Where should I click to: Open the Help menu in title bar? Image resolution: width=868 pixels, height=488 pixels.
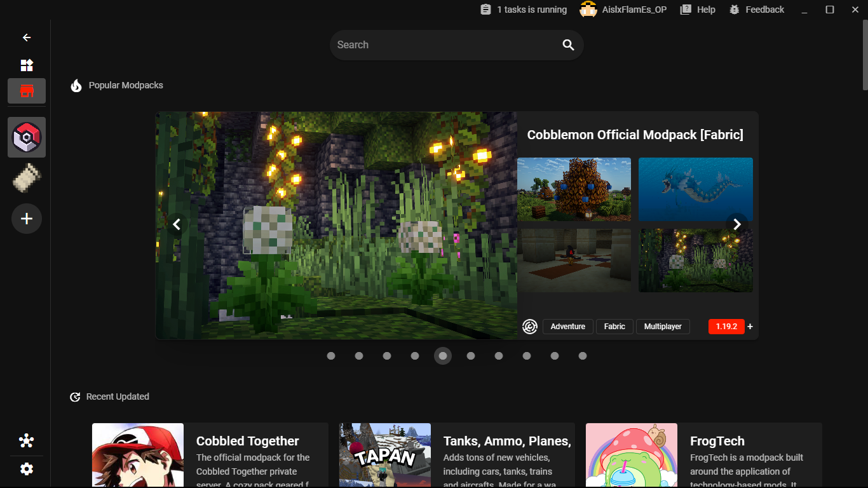pos(698,10)
